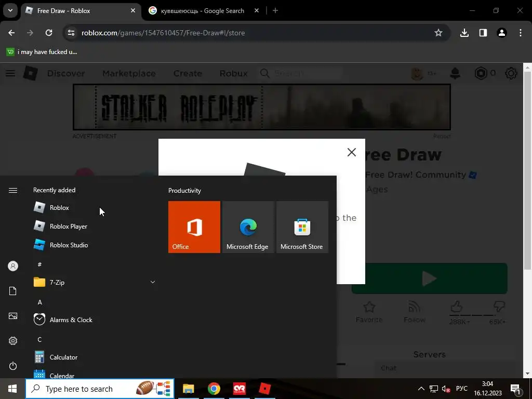
Task: Expand the 7-Zip folder chevron
Action: coord(153,282)
